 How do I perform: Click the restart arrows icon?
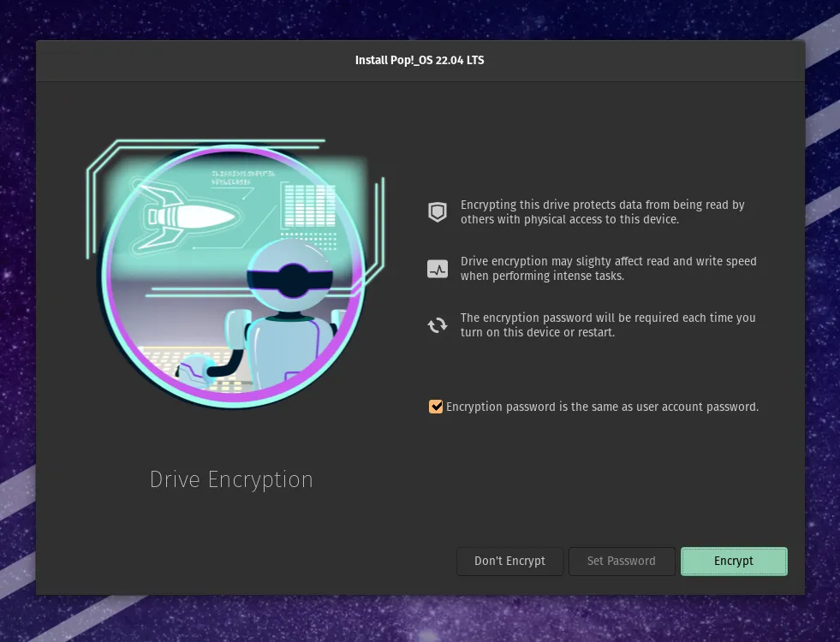click(438, 325)
